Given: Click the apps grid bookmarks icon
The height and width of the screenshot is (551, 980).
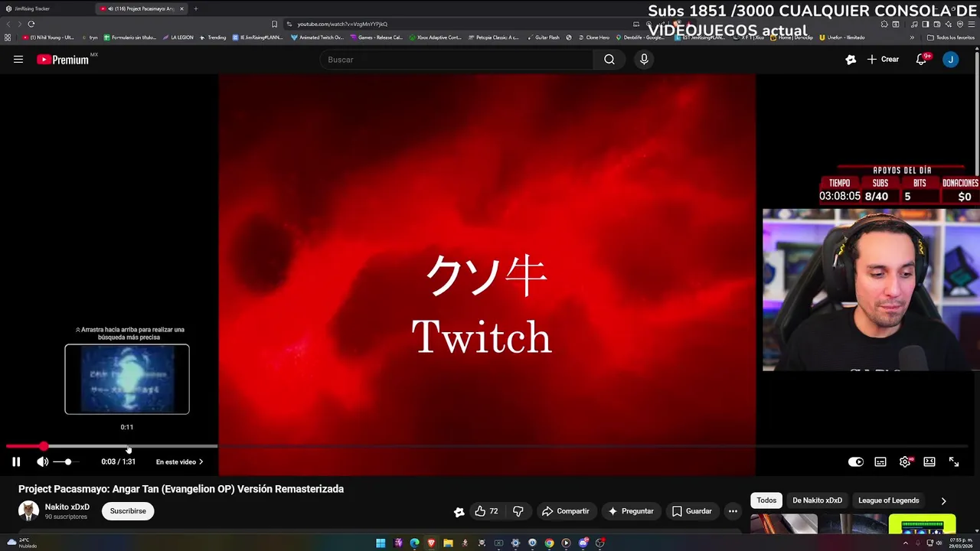Looking at the screenshot, I should pos(8,37).
